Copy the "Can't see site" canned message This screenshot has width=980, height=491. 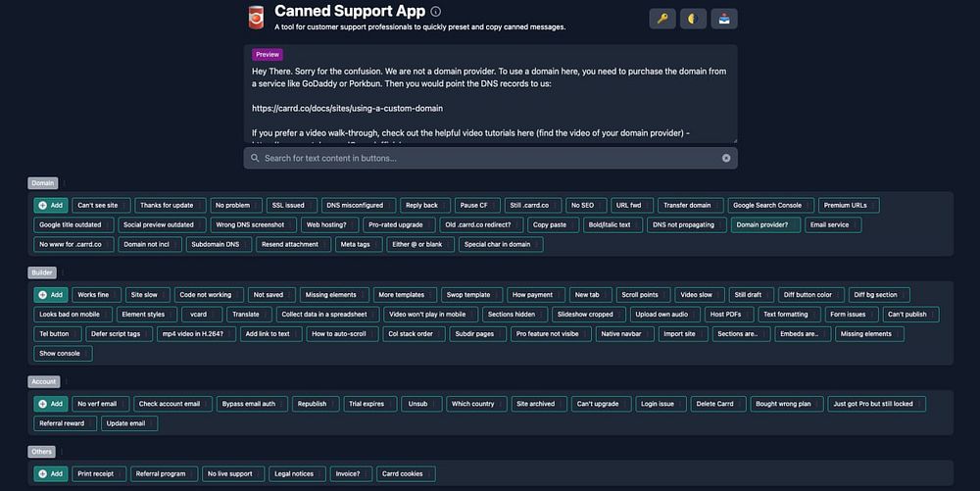(x=101, y=205)
